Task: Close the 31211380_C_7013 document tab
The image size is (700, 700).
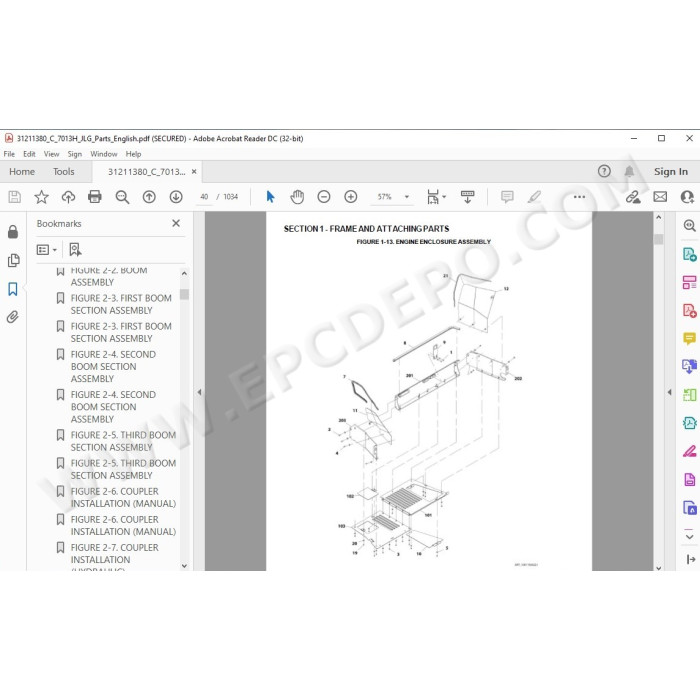Action: point(194,171)
